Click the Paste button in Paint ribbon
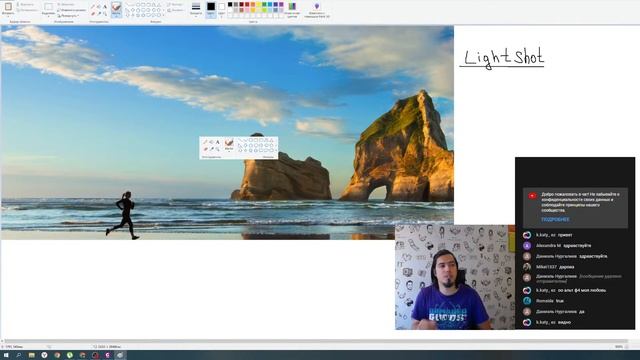Image resolution: width=640 pixels, height=360 pixels. tap(8, 9)
